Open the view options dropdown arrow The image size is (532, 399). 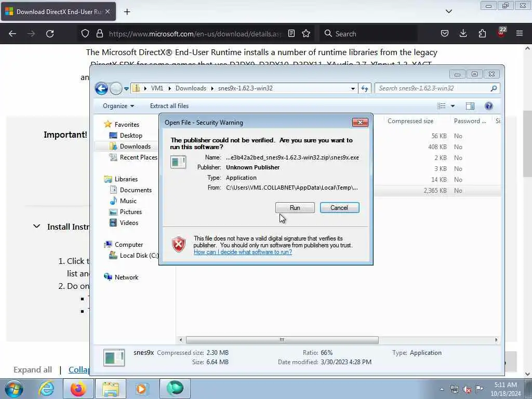click(453, 106)
